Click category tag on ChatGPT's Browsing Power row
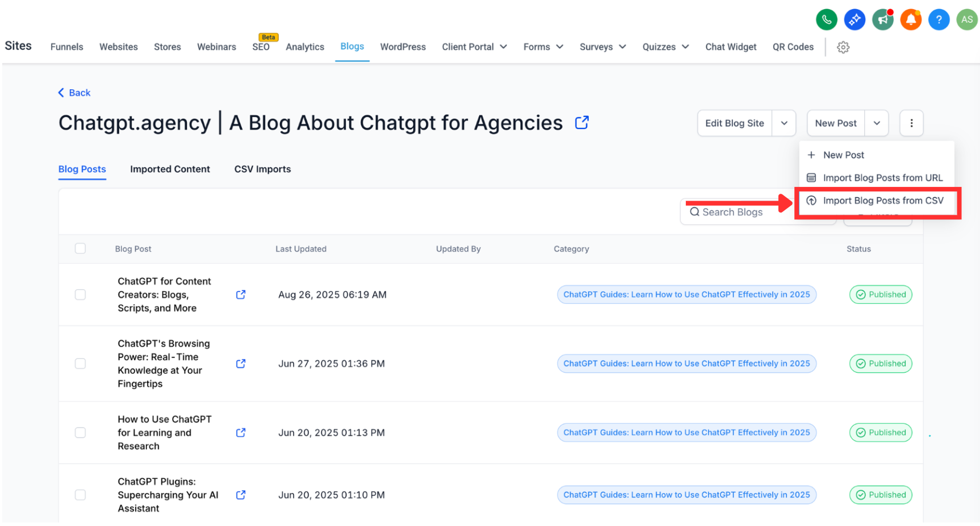 pos(686,364)
